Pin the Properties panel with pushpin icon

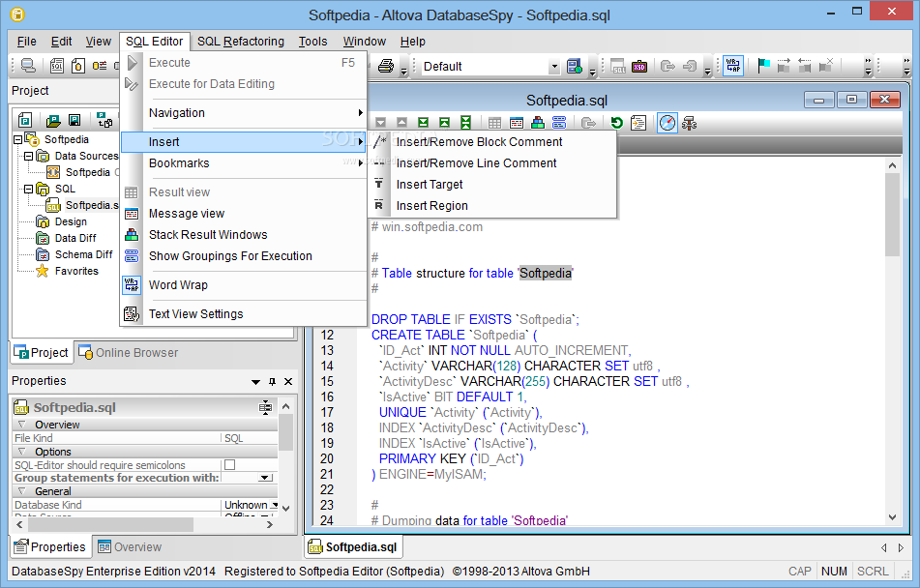[272, 381]
